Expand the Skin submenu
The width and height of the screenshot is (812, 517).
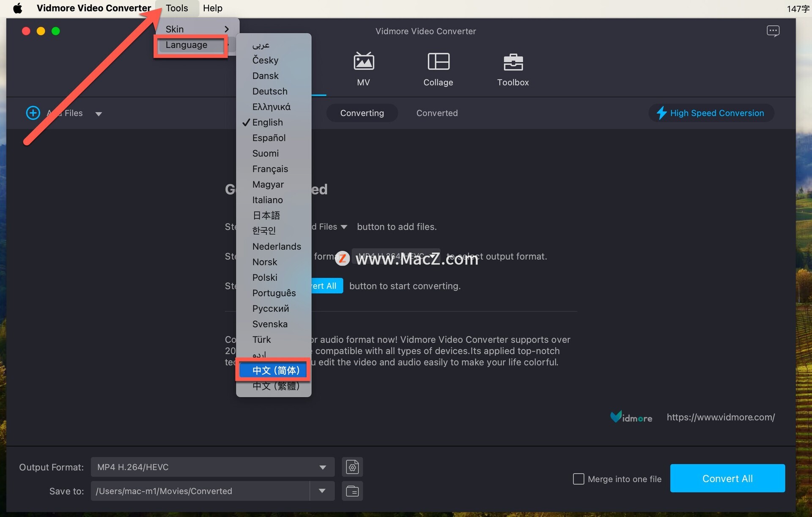(197, 29)
